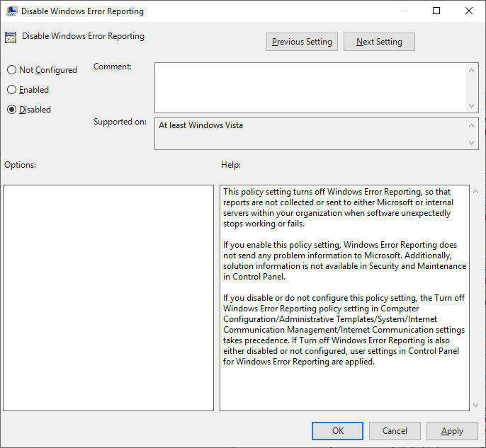Minimize the dialog window

pos(404,11)
